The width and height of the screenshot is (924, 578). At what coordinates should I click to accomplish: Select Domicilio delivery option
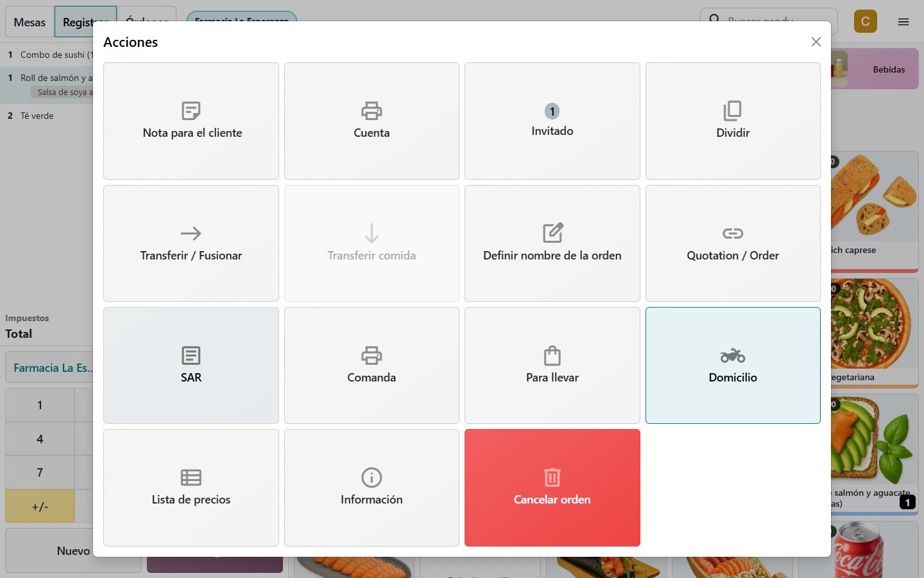coord(733,365)
